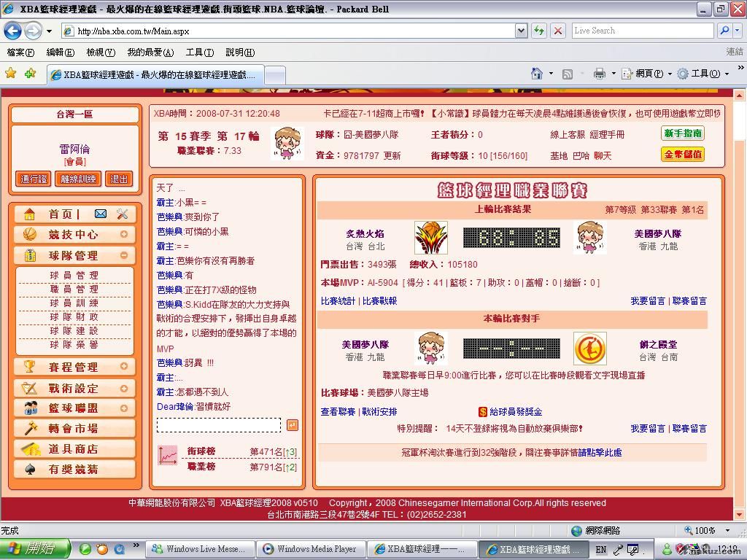Click the IE refresh page icon

point(539,31)
